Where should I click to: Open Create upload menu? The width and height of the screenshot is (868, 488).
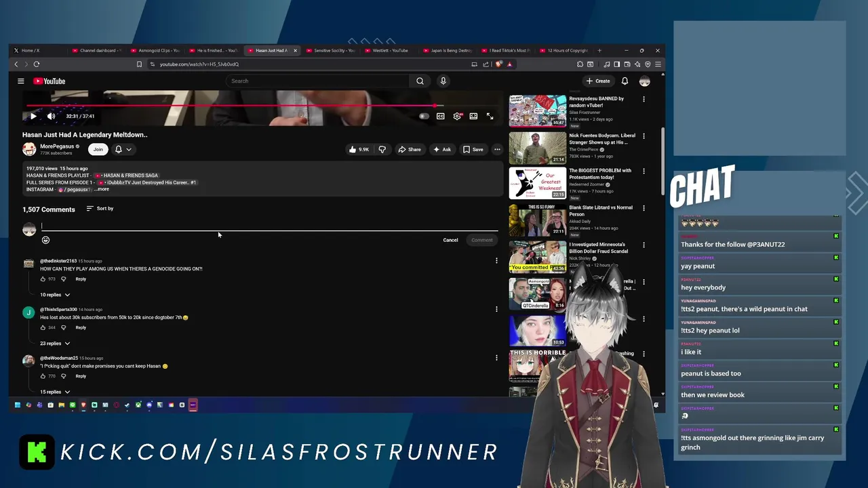click(598, 81)
